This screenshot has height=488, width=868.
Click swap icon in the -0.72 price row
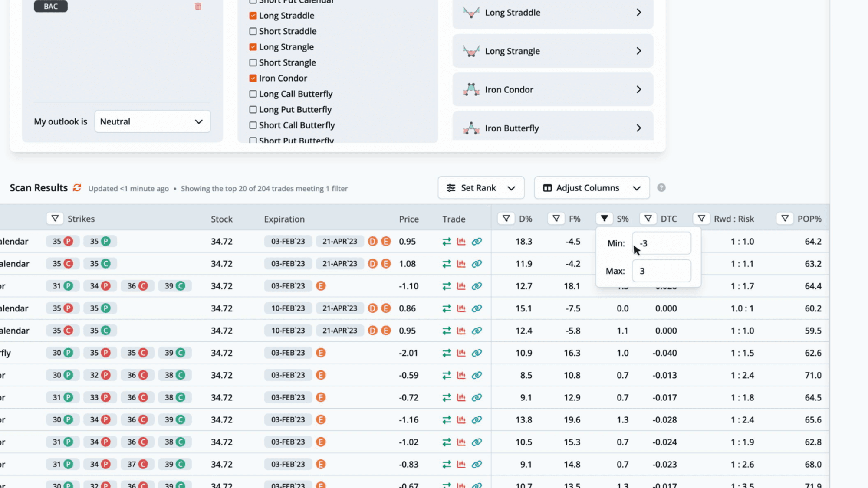(x=447, y=397)
